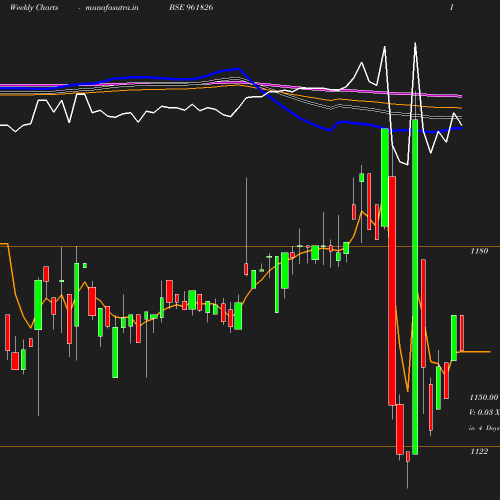Click the 1150.00 last price value

(x=484, y=397)
